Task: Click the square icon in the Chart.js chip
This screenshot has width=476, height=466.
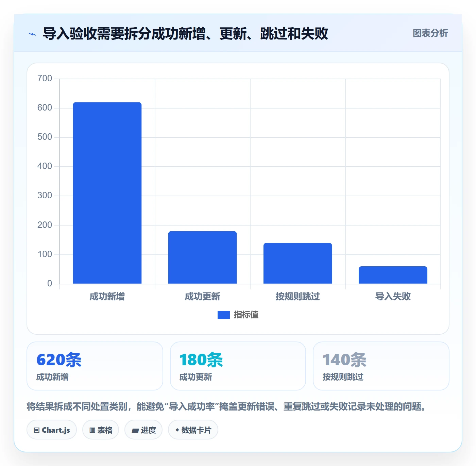Action: tap(37, 430)
